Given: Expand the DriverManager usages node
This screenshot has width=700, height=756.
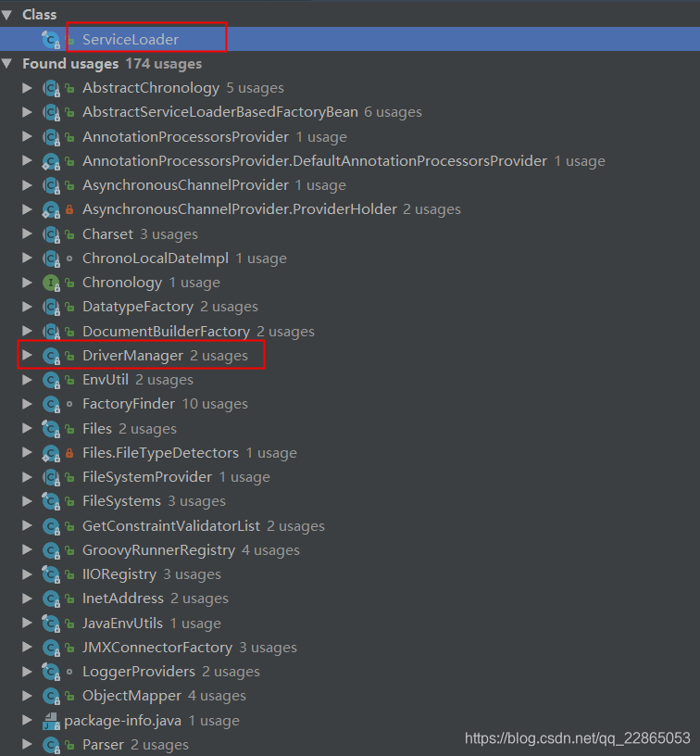Looking at the screenshot, I should tap(27, 356).
